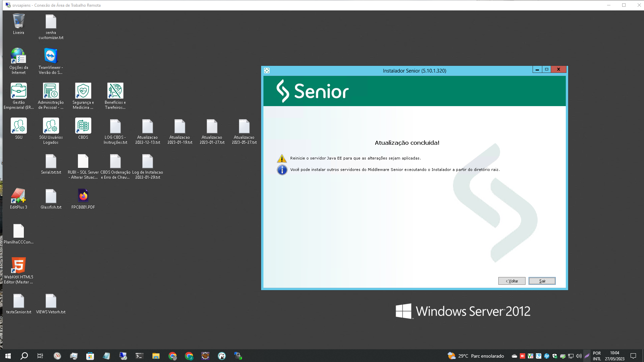Launch the WebKitX HTML5 Editor shortcut

(x=18, y=271)
